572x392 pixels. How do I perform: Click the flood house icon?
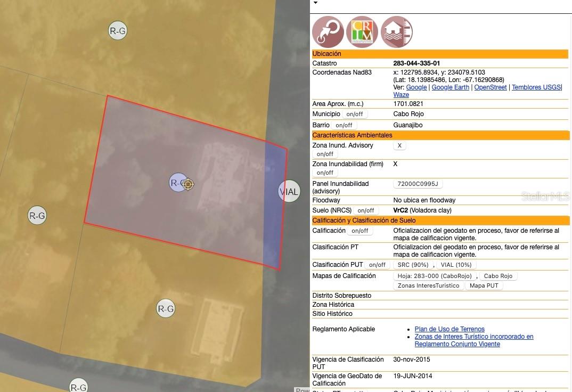coord(397,32)
